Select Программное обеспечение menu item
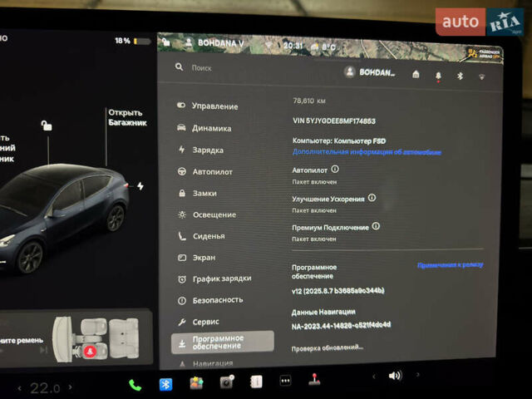 (x=223, y=342)
